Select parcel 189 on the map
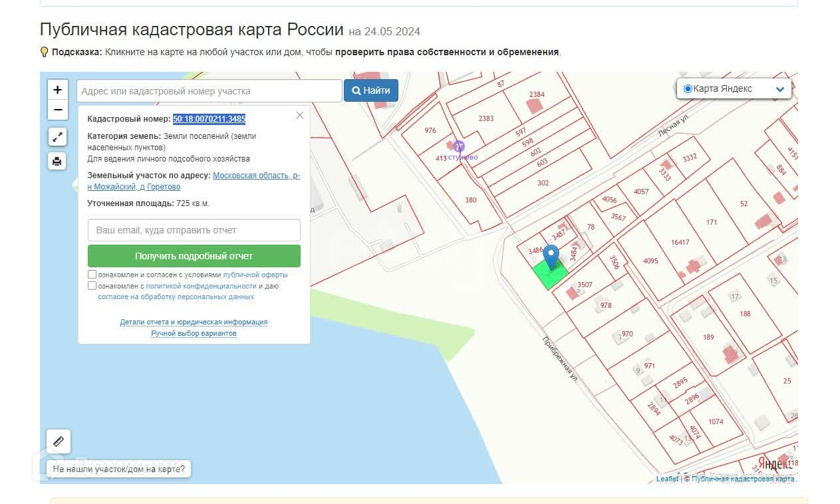The image size is (840, 504). [x=709, y=337]
